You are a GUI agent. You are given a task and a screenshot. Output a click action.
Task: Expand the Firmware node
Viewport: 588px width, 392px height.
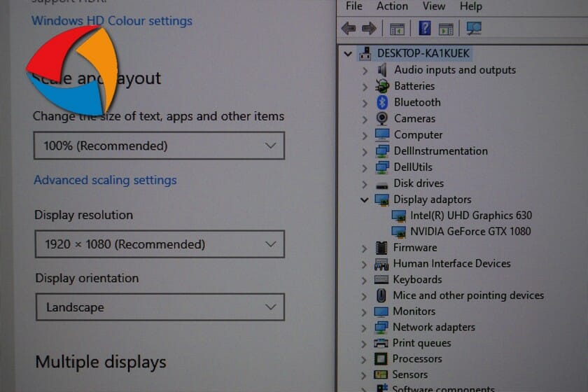click(364, 248)
